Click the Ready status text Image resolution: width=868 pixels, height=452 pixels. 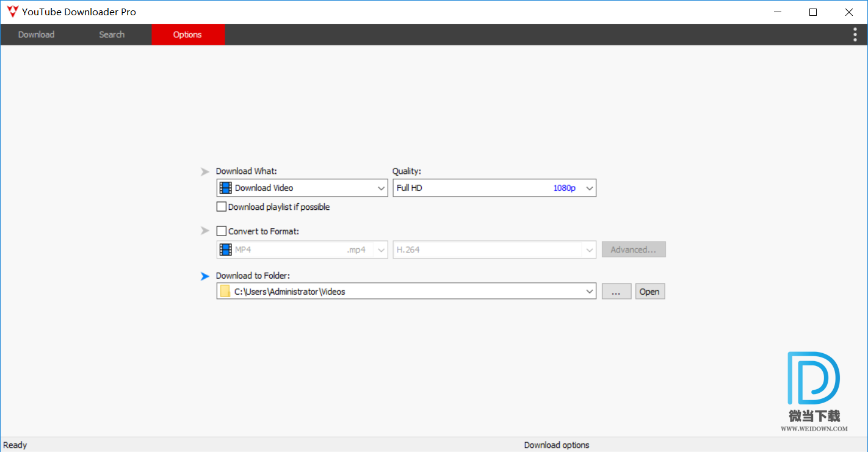click(15, 445)
